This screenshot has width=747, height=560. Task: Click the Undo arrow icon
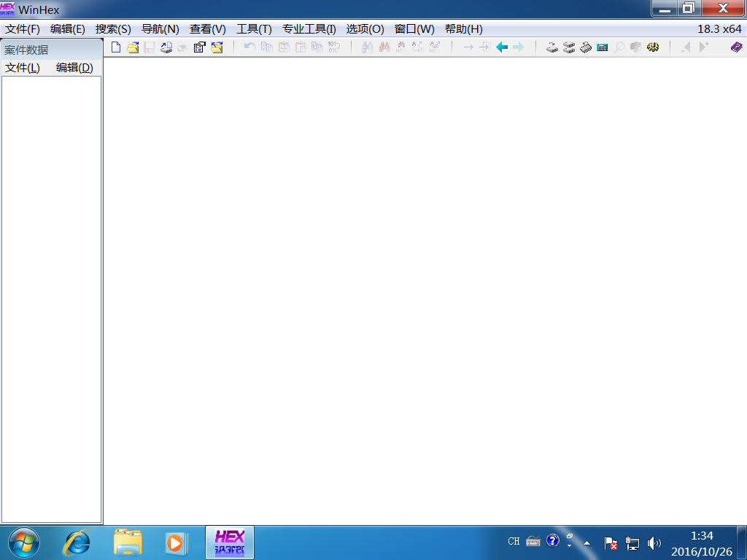click(249, 47)
